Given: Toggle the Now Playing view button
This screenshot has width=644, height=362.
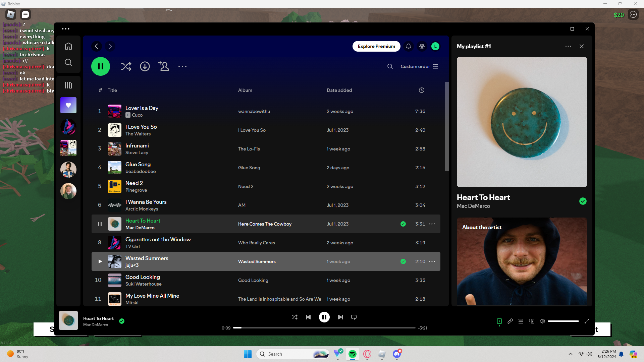Looking at the screenshot, I should point(499,321).
